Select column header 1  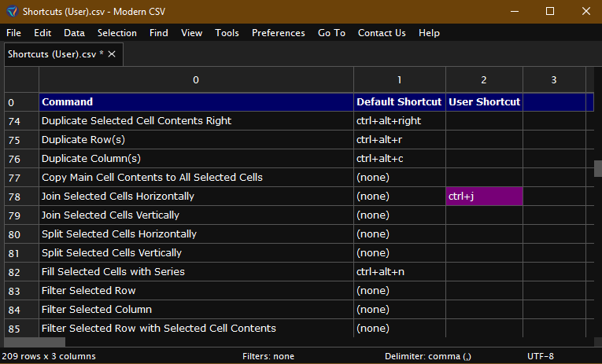coord(399,79)
